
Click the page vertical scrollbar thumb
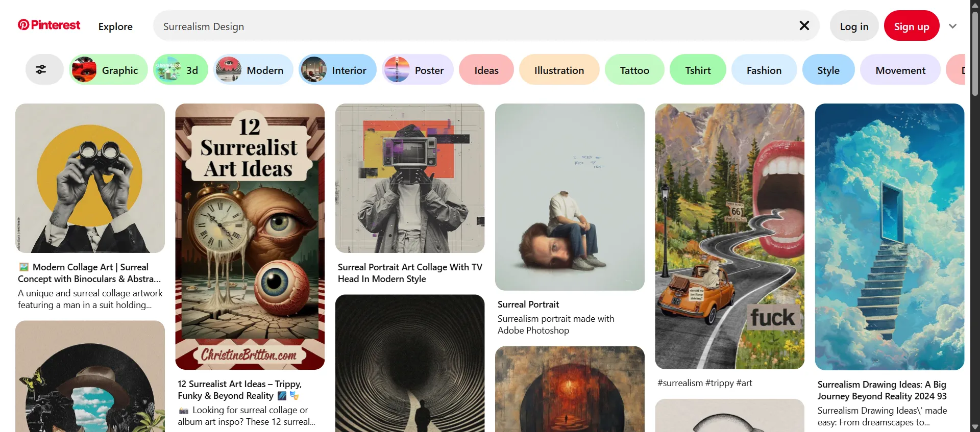[975, 53]
